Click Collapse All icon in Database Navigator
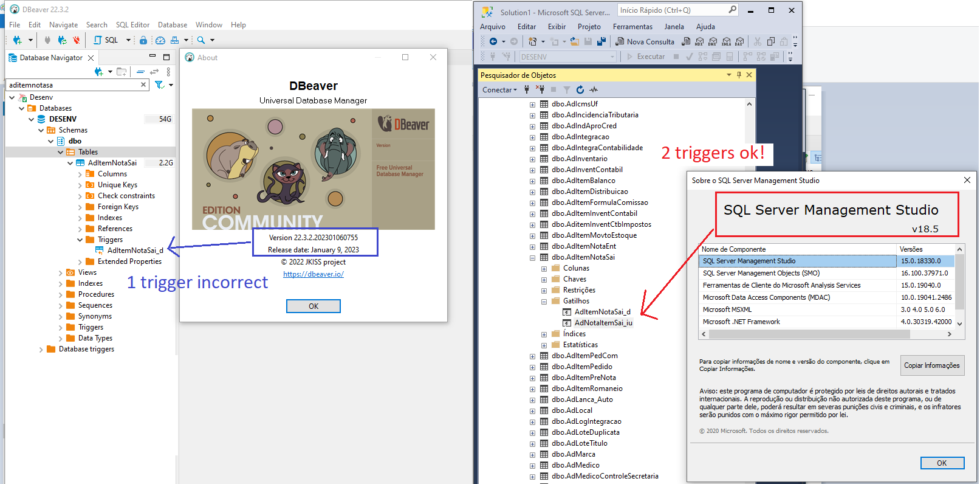 [140, 72]
